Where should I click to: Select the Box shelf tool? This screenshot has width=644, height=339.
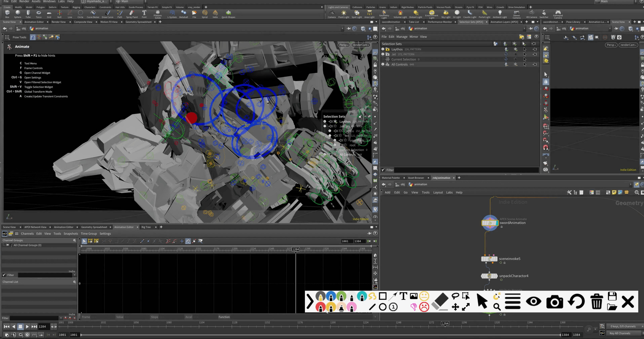click(7, 14)
